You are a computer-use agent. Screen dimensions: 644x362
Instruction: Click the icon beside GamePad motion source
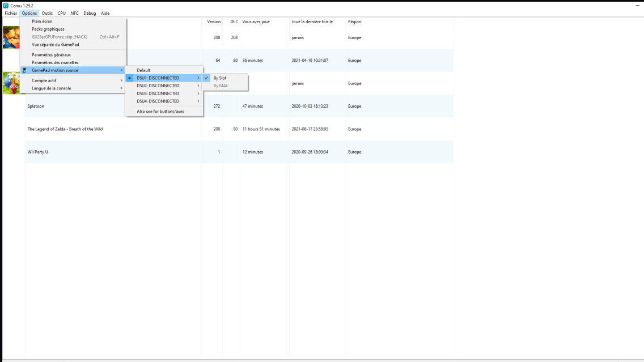coord(24,70)
